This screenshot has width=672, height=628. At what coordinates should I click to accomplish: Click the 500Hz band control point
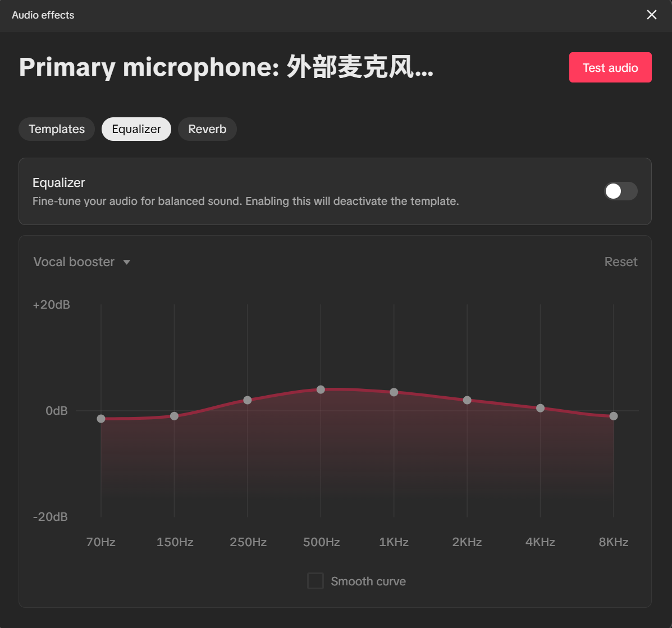pyautogui.click(x=321, y=389)
